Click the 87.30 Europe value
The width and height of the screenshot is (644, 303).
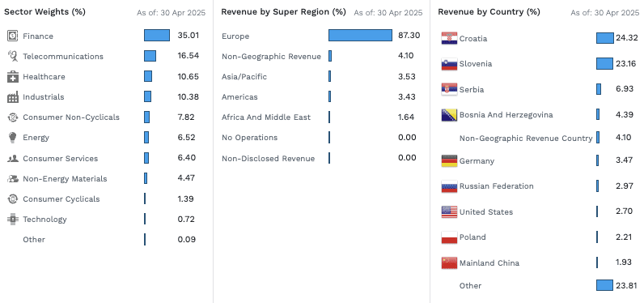coord(409,36)
